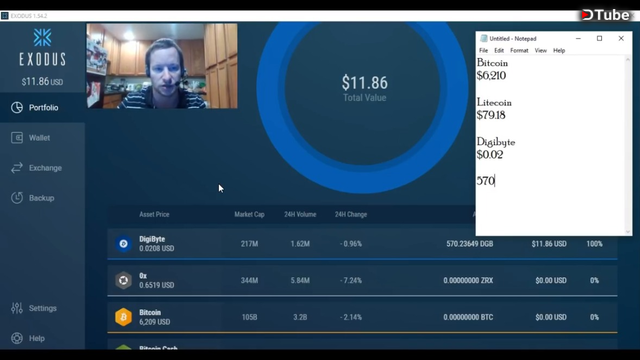This screenshot has width=640, height=360.
Task: Click DigiByte $11.86 USD value cell
Action: 549,244
